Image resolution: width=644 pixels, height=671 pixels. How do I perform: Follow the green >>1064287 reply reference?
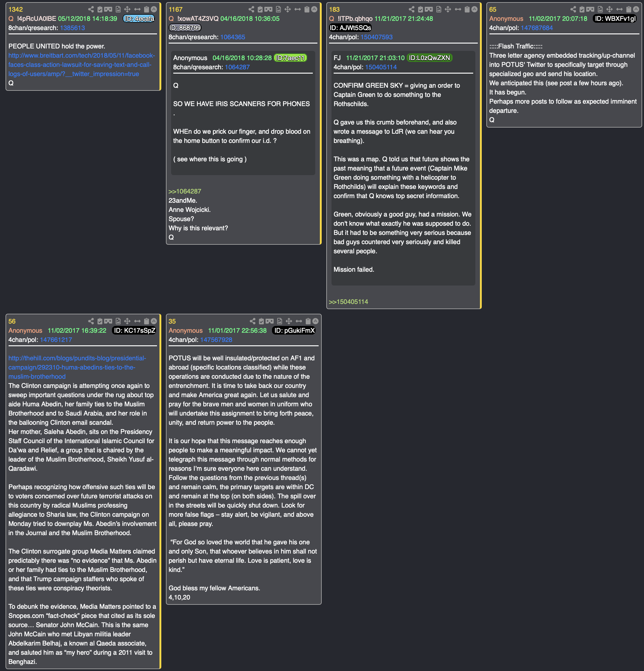coord(185,191)
